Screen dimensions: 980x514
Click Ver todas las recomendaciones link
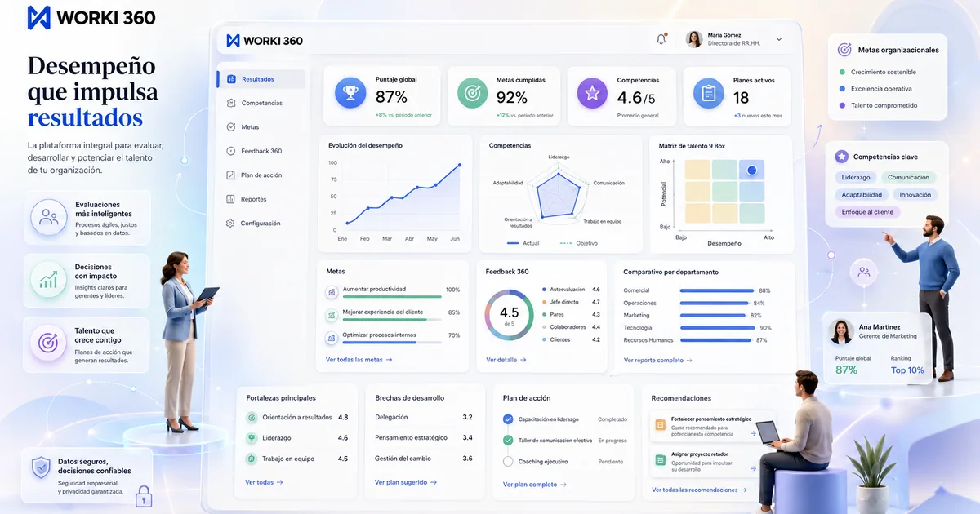(699, 490)
